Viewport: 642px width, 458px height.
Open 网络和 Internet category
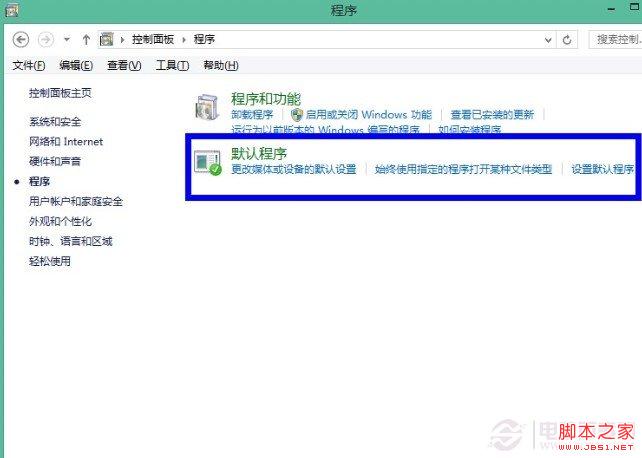click(x=66, y=142)
